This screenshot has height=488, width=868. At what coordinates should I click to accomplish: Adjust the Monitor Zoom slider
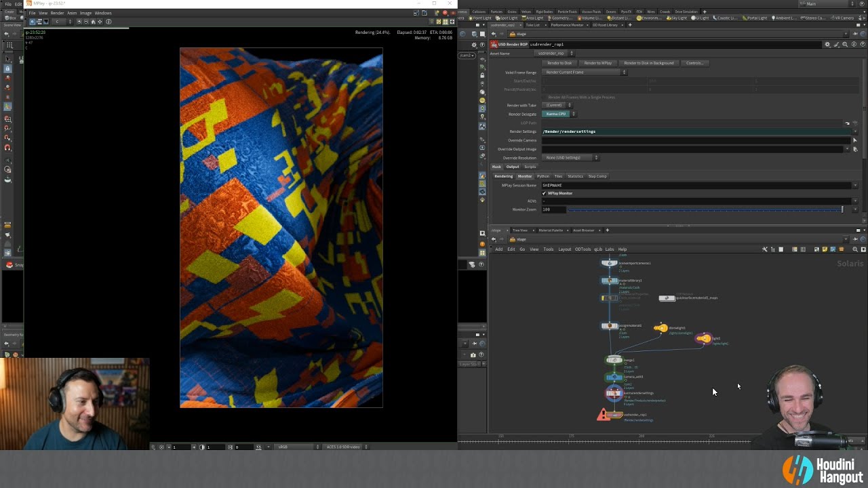coord(705,209)
